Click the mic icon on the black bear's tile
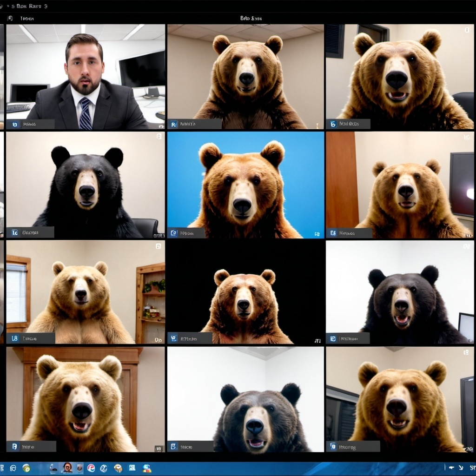 pyautogui.click(x=14, y=232)
